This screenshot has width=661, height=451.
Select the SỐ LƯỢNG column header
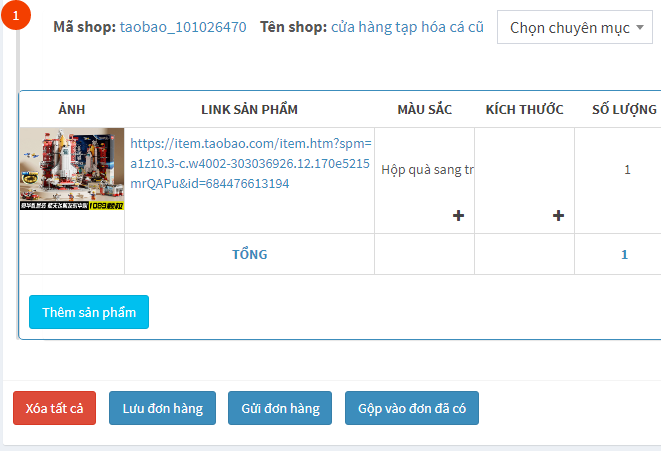click(x=624, y=109)
